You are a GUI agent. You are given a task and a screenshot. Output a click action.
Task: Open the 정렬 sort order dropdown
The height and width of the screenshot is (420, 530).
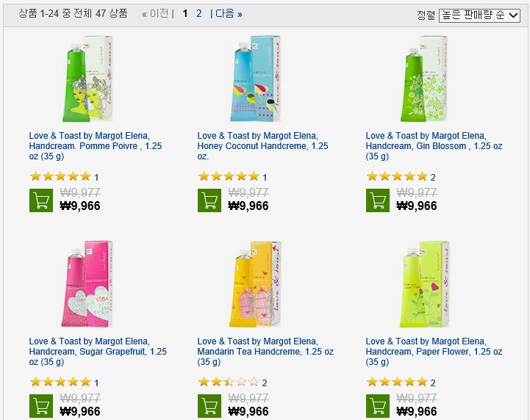click(x=479, y=15)
